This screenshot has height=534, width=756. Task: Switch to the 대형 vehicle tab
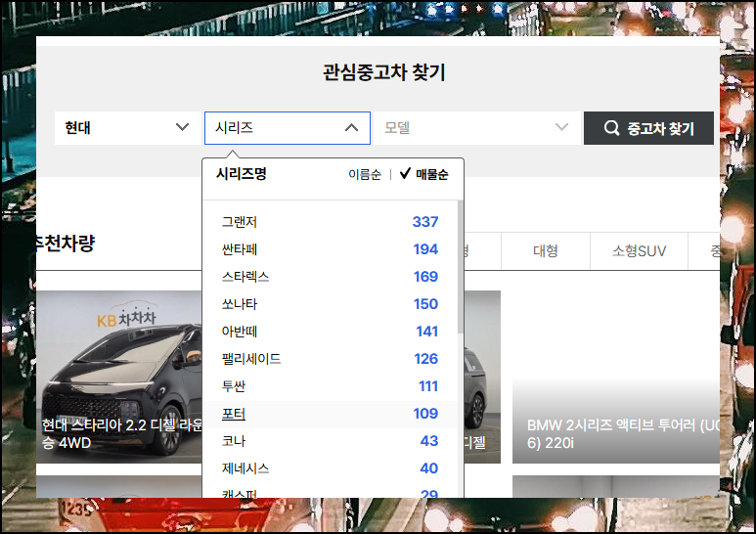pyautogui.click(x=546, y=250)
